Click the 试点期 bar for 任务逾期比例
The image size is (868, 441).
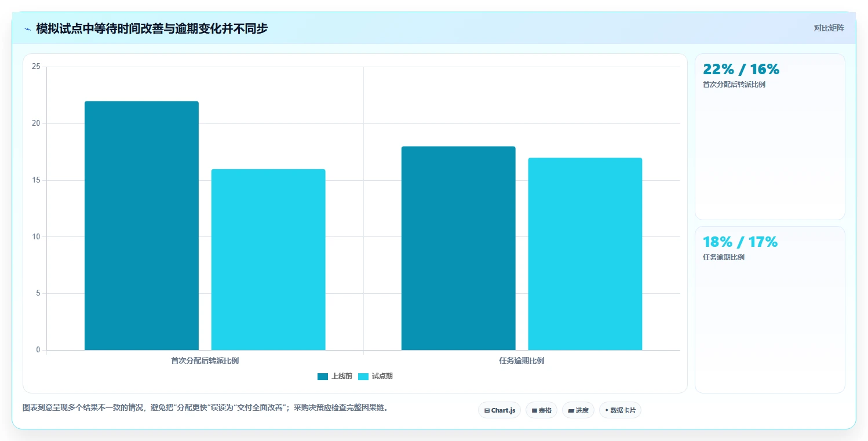[x=585, y=254]
